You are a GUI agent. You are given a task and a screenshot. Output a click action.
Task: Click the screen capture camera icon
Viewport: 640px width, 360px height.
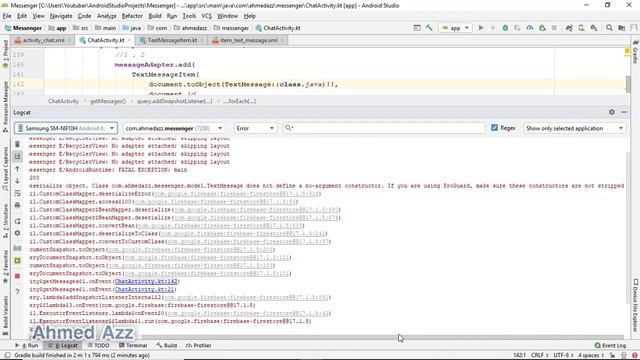[x=17, y=248]
